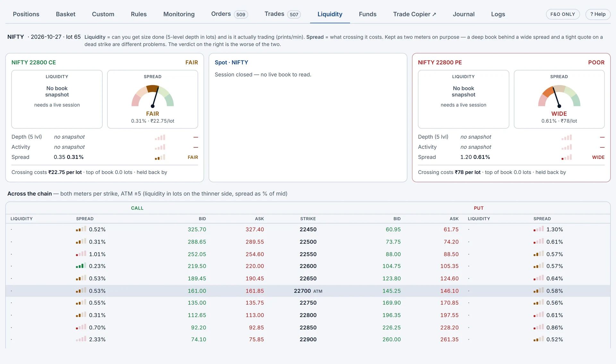The width and height of the screenshot is (616, 364).
Task: Select the NIFTY 22800 PE card title
Action: click(x=440, y=62)
